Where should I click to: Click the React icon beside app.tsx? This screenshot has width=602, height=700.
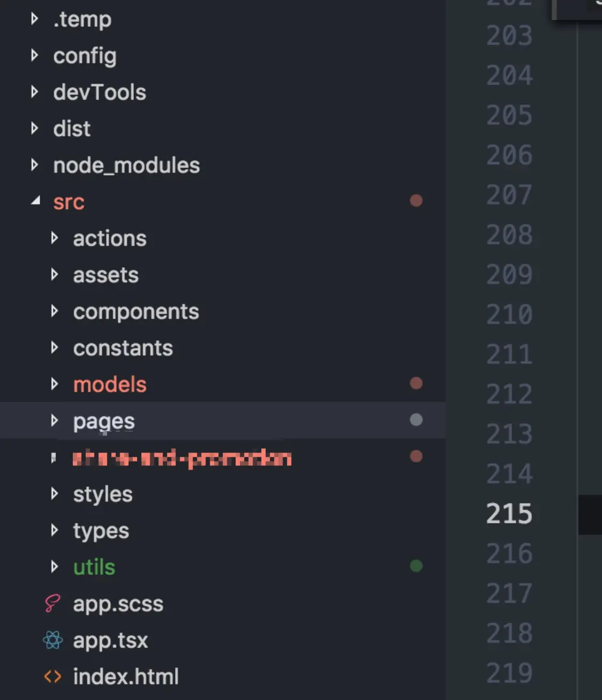click(x=52, y=640)
